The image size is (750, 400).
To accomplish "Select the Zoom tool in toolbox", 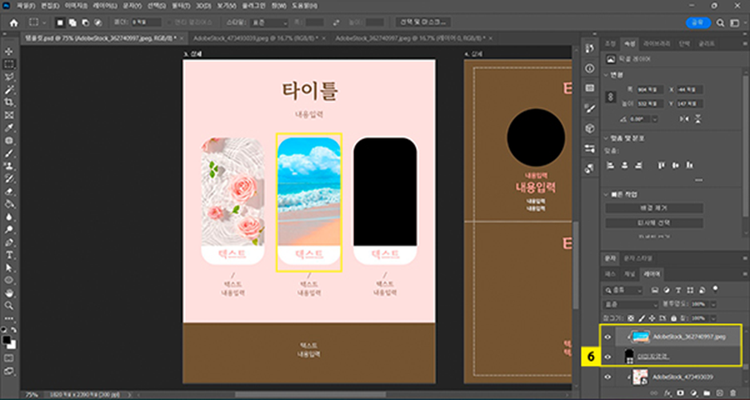I will (9, 305).
